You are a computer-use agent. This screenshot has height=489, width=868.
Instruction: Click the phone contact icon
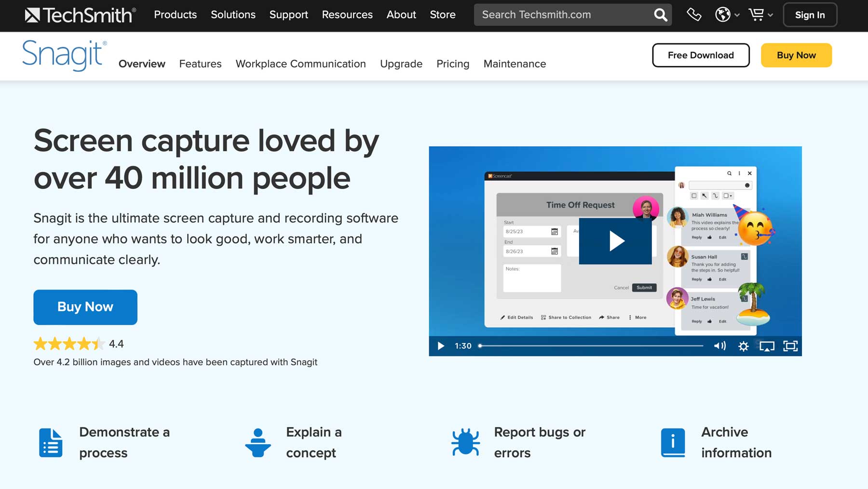pyautogui.click(x=693, y=15)
